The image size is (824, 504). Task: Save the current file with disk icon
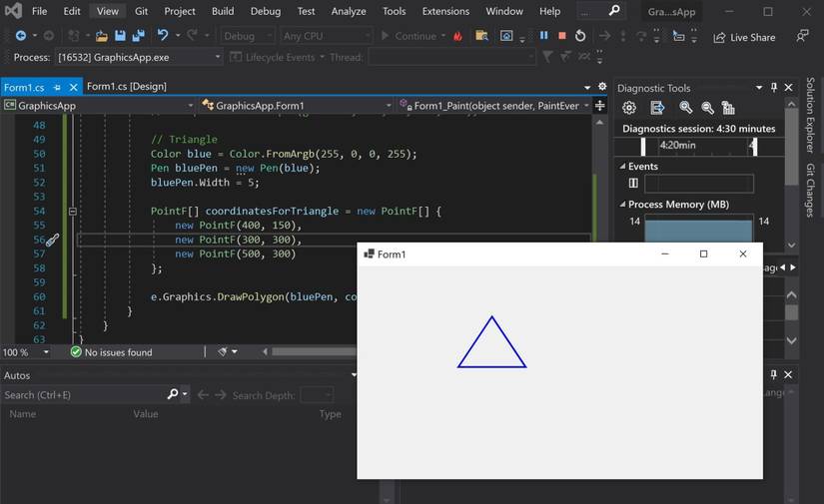click(x=120, y=36)
